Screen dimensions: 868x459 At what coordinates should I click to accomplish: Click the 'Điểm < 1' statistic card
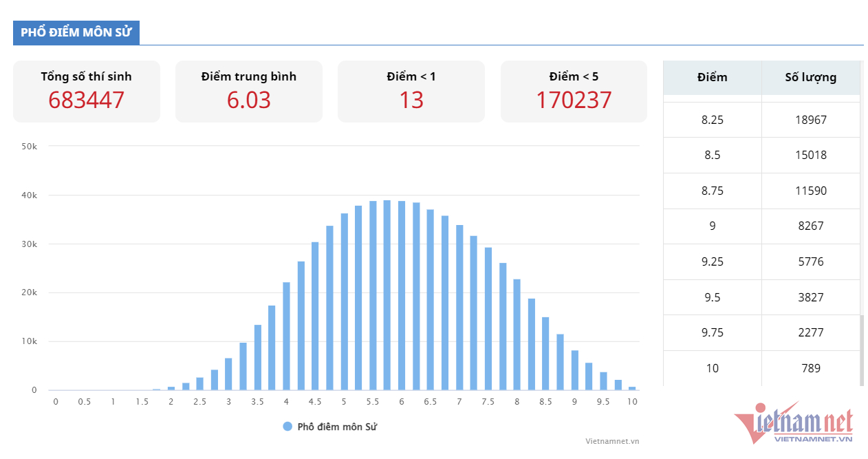click(411, 92)
